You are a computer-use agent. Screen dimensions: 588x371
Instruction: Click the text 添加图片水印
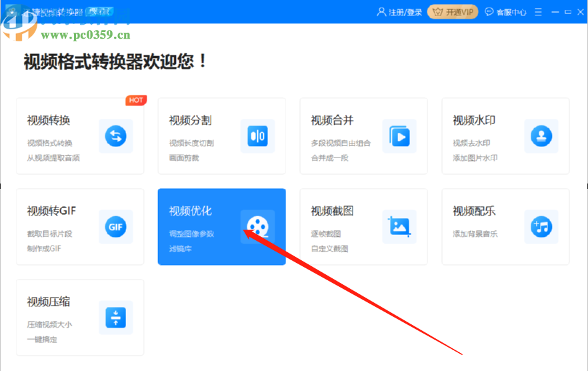pos(475,158)
